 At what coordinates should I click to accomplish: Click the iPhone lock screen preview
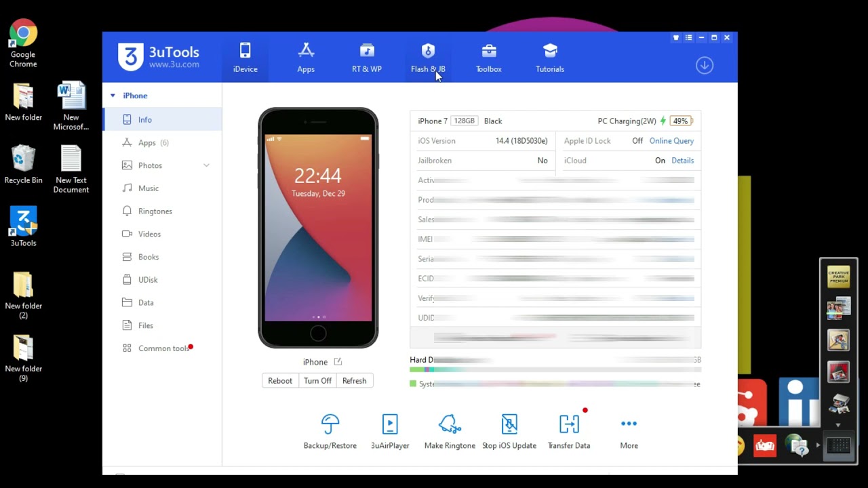coord(318,227)
